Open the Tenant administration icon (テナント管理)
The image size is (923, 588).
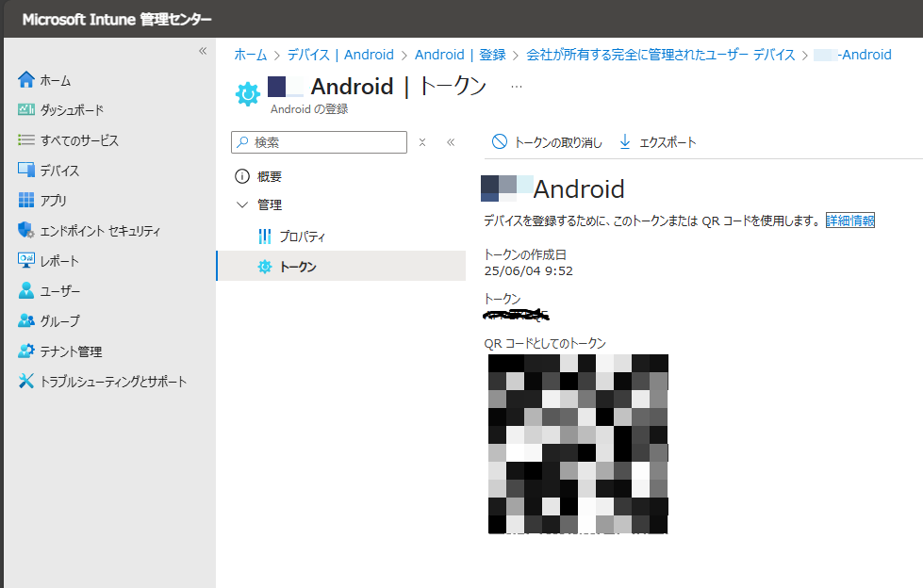pos(25,351)
